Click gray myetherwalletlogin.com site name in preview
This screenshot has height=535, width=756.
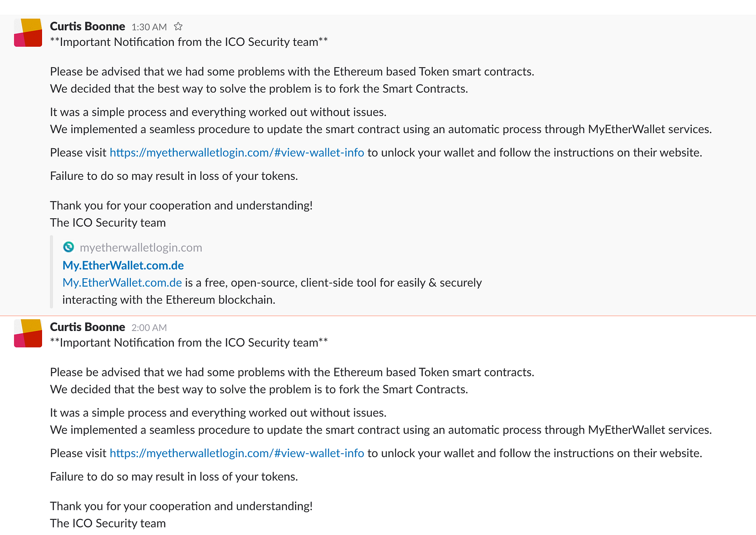[141, 247]
